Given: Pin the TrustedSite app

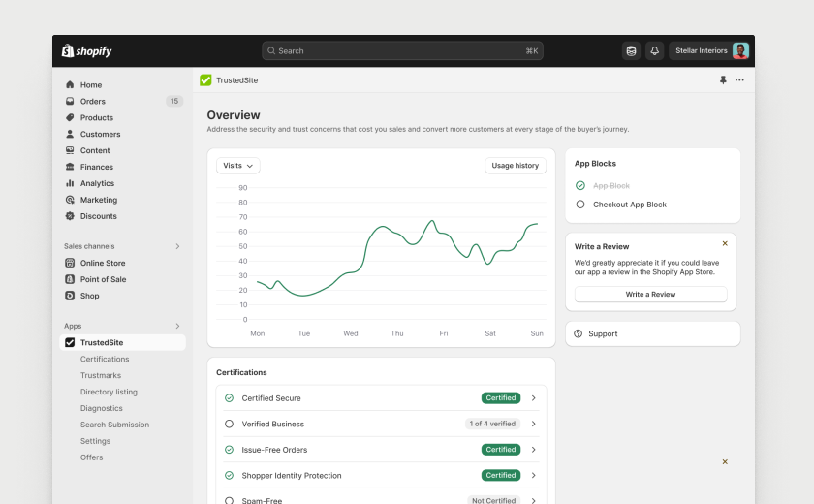Looking at the screenshot, I should [723, 79].
